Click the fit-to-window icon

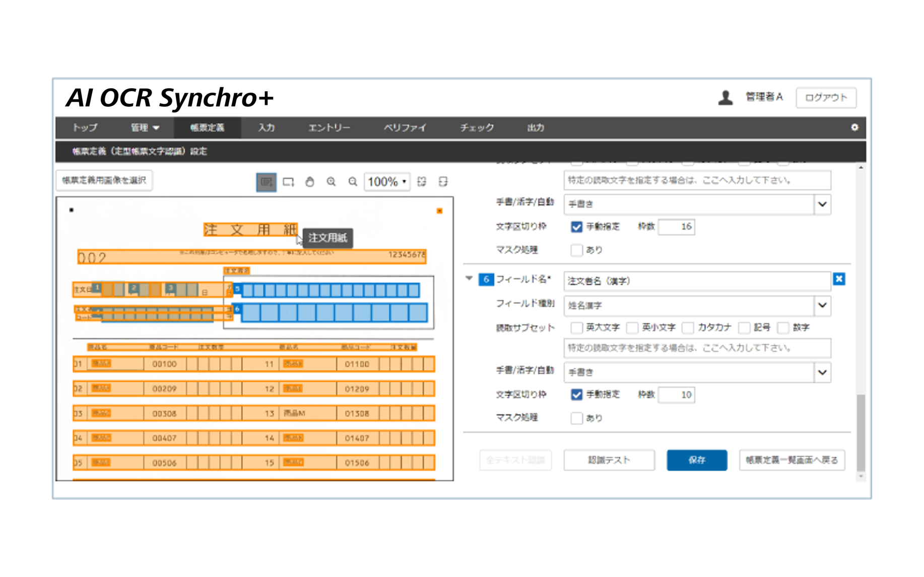[x=422, y=182]
